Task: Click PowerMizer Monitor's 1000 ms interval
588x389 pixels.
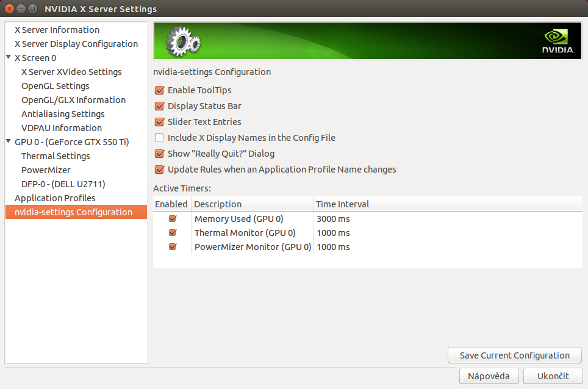Action: 333,247
